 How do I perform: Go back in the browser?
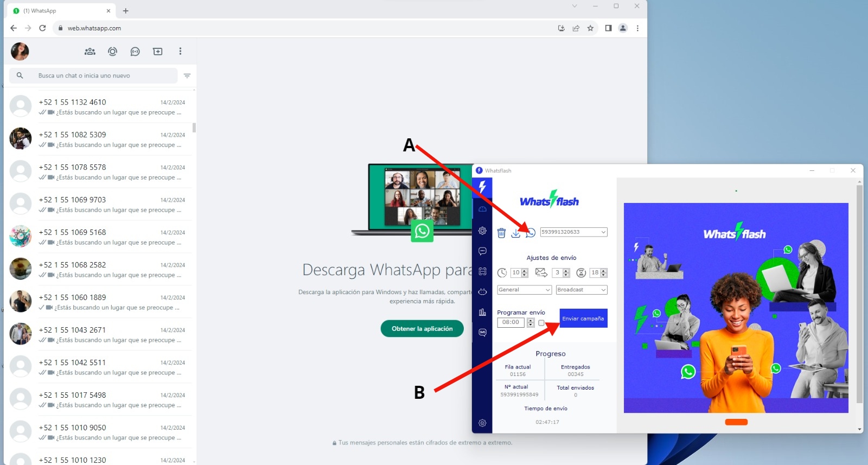click(14, 28)
